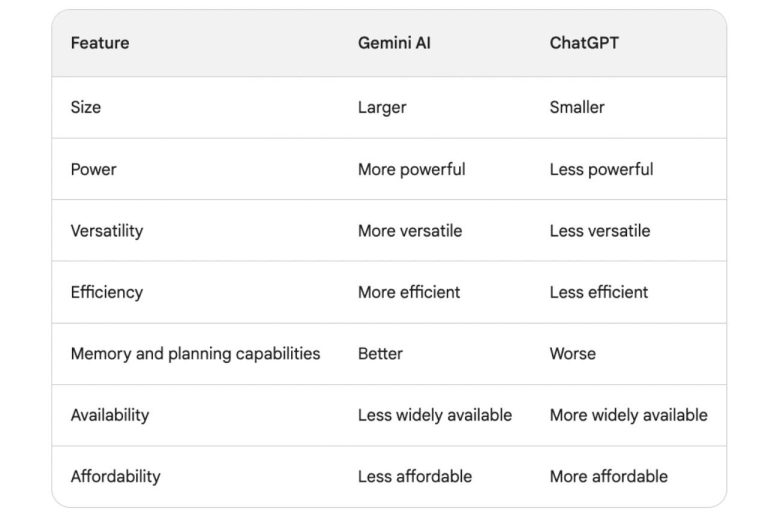Select Memory and planning capabilities cell
This screenshot has width=768, height=528.
[195, 354]
